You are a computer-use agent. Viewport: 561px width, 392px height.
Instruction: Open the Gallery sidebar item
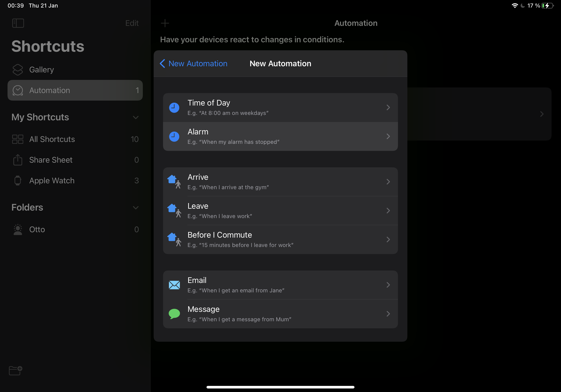pos(42,70)
